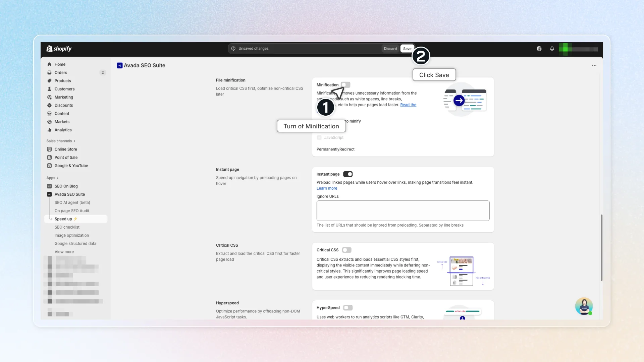The image size is (644, 362).
Task: Click the Orders icon
Action: [x=49, y=72]
